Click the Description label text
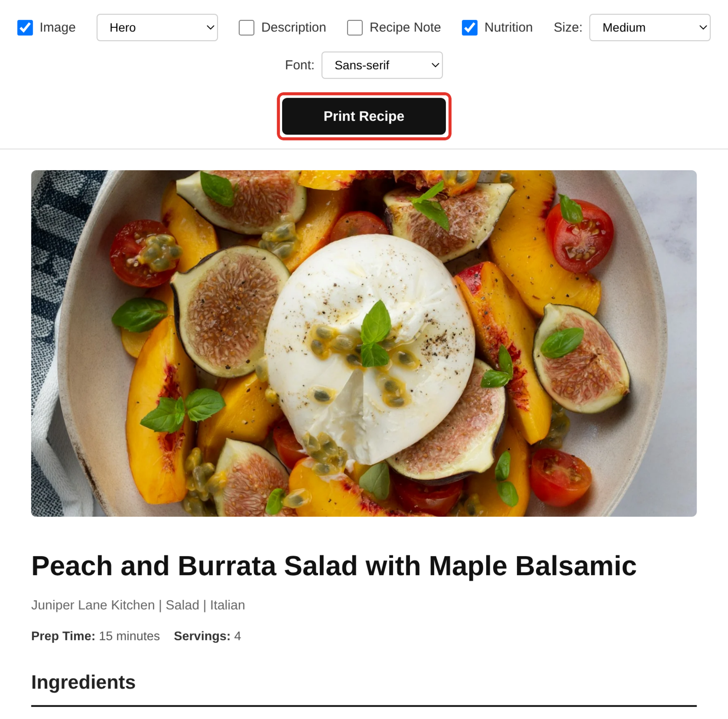The width and height of the screenshot is (728, 719). click(x=293, y=28)
